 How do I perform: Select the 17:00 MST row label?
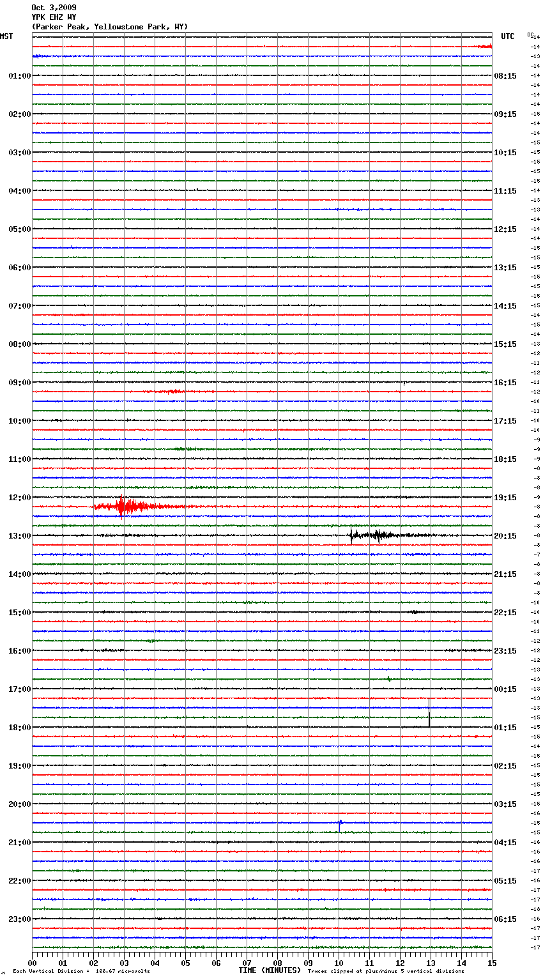pyautogui.click(x=19, y=689)
